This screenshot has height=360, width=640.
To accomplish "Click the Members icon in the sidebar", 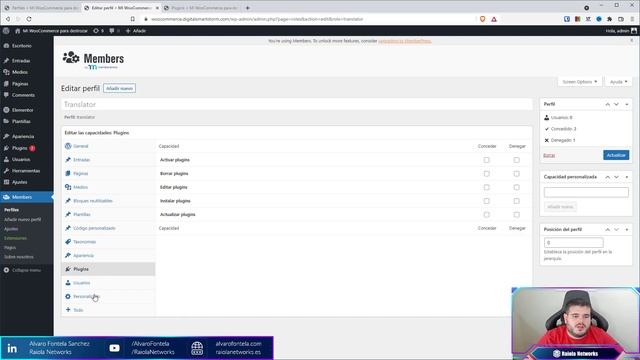I will pyautogui.click(x=6, y=197).
